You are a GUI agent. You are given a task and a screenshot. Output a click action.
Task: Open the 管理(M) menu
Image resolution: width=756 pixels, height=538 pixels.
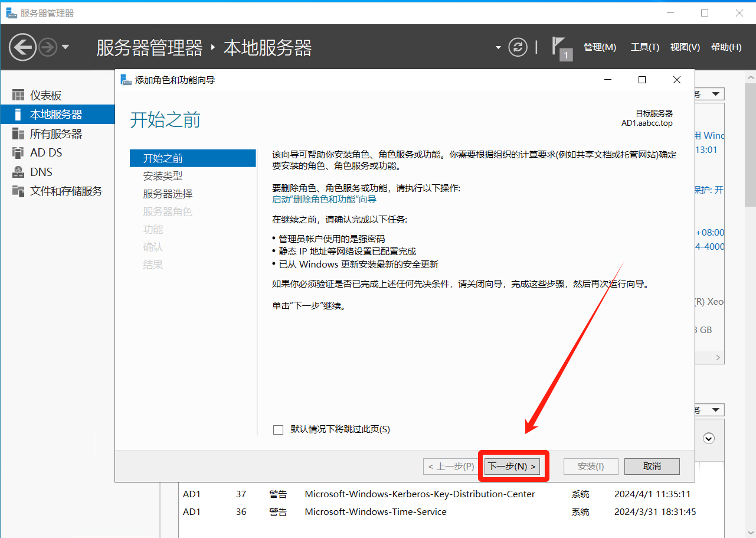click(x=600, y=47)
